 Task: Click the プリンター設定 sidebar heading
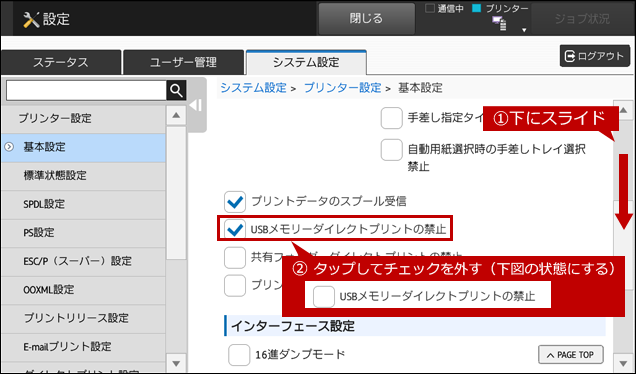tap(84, 118)
